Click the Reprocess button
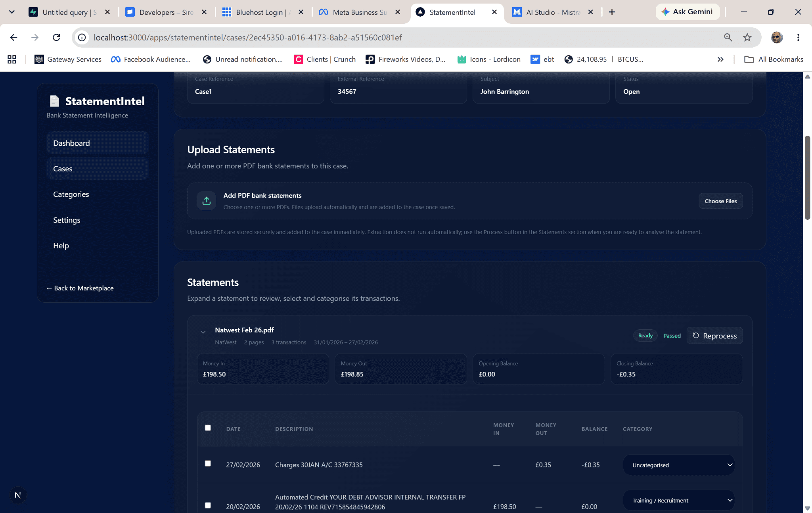The image size is (812, 513). coord(714,336)
